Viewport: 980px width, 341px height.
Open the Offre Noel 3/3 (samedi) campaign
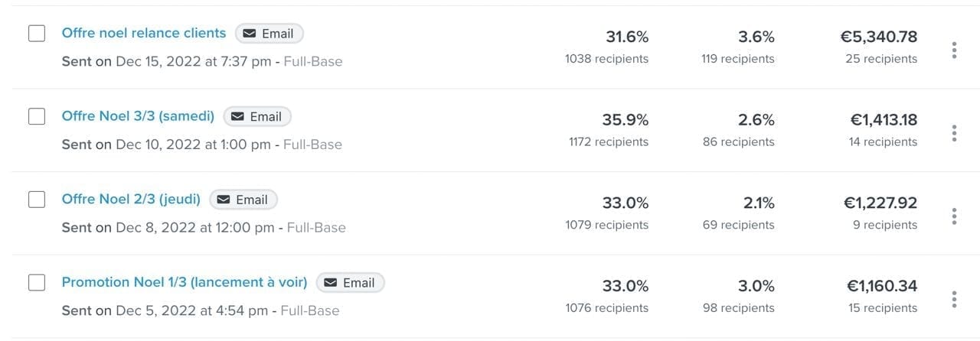pyautogui.click(x=138, y=116)
